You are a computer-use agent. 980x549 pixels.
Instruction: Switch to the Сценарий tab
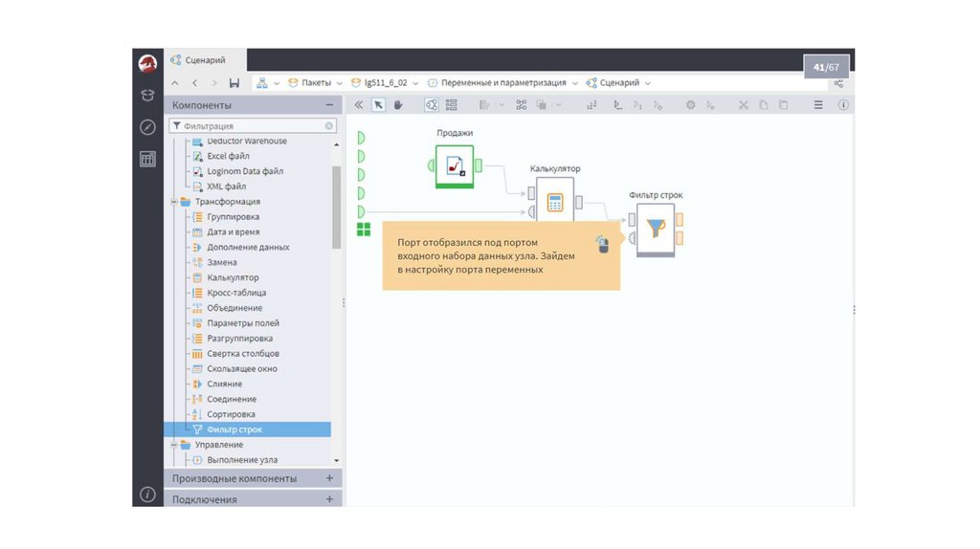click(x=205, y=60)
